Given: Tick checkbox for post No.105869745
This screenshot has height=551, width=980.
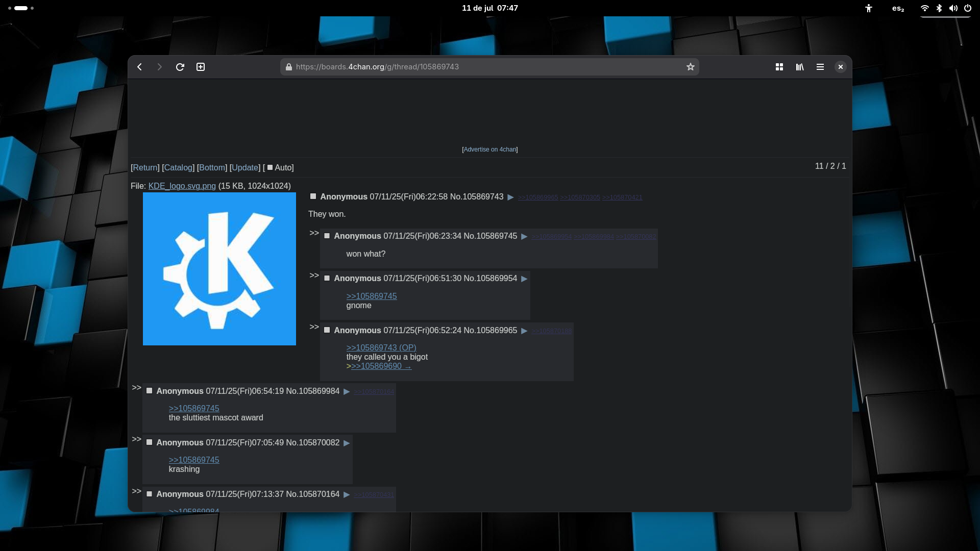Looking at the screenshot, I should coord(327,236).
